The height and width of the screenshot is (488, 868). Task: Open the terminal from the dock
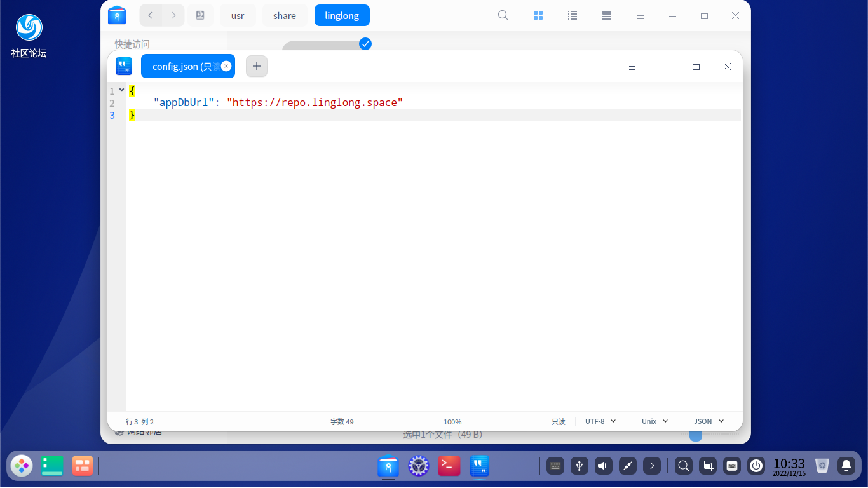[x=449, y=466]
